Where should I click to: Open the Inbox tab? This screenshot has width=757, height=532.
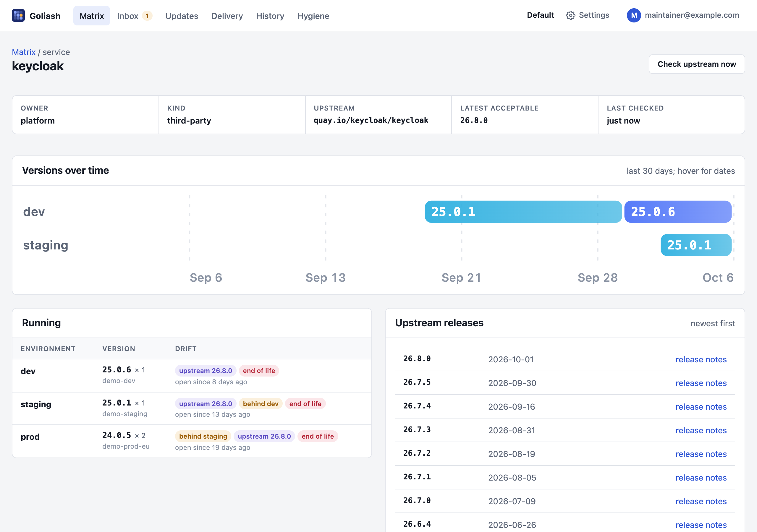(x=134, y=16)
